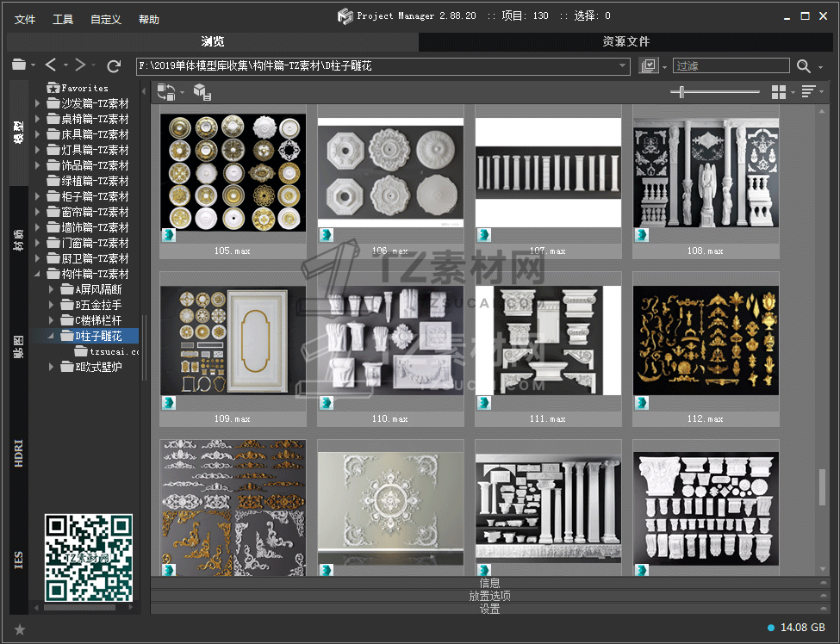
Task: Open the sort order options icon
Action: pyautogui.click(x=808, y=92)
